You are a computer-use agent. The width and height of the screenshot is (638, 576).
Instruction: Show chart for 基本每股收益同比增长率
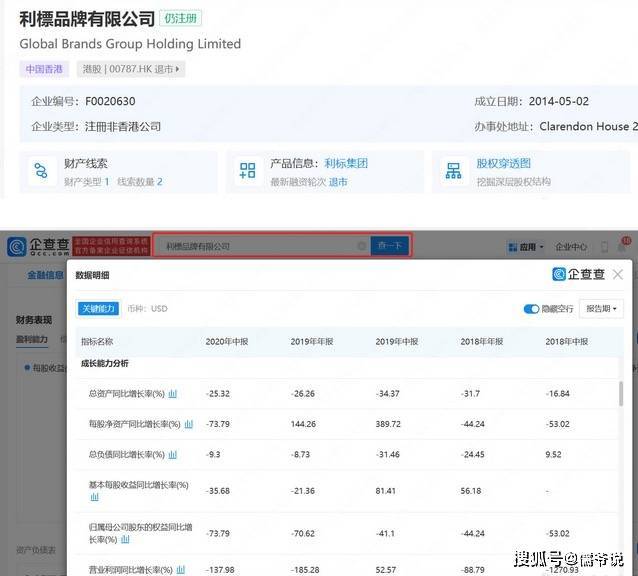coord(94,497)
